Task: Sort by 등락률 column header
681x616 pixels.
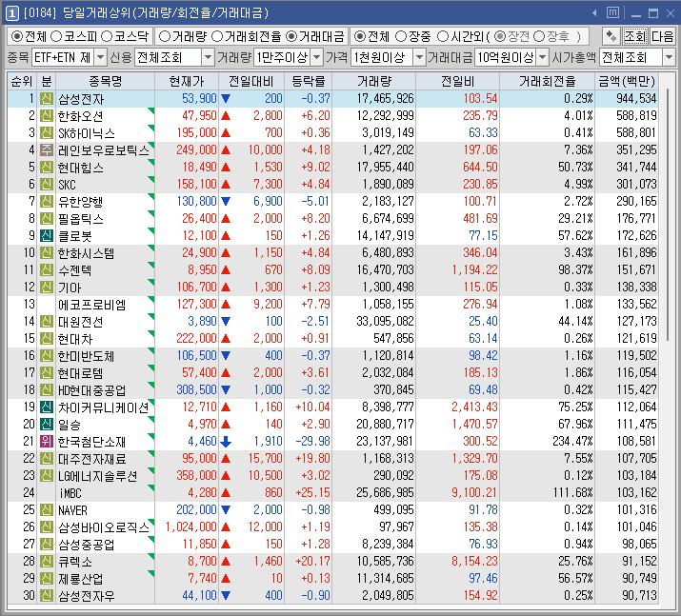Action: click(x=309, y=81)
